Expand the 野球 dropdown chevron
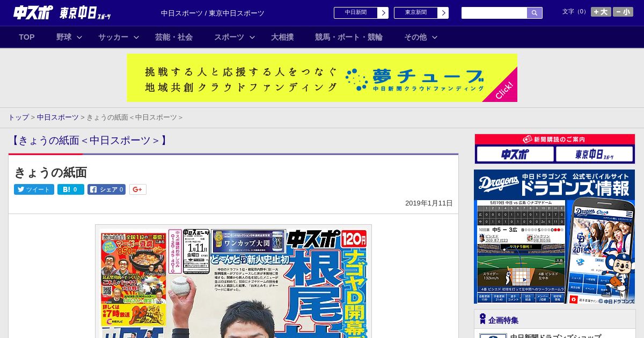Viewport: 644px width, 338px height. (x=79, y=37)
